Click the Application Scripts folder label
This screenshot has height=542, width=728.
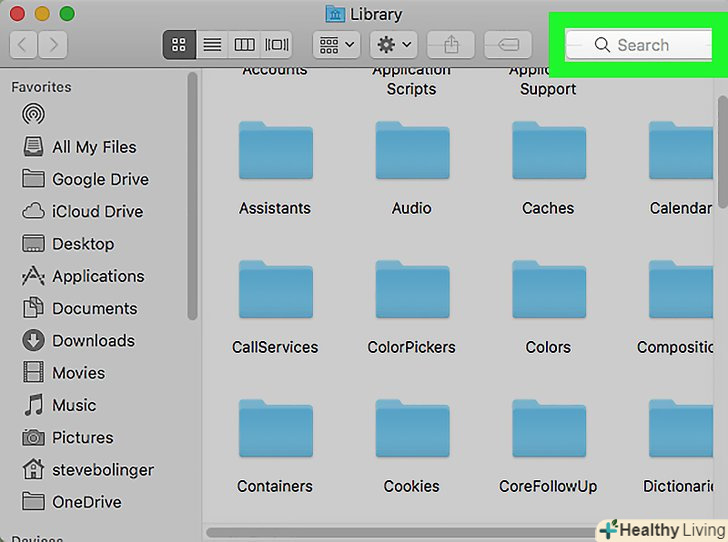[x=411, y=81]
